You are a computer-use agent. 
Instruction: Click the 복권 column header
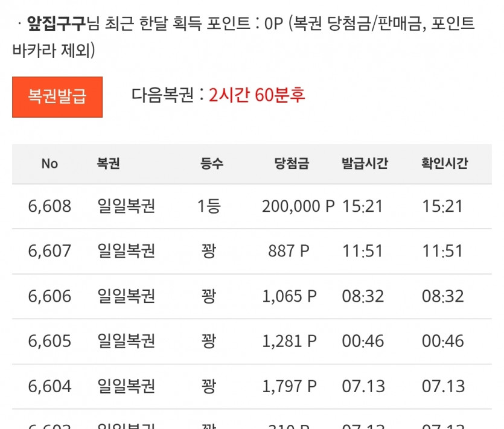pyautogui.click(x=108, y=164)
